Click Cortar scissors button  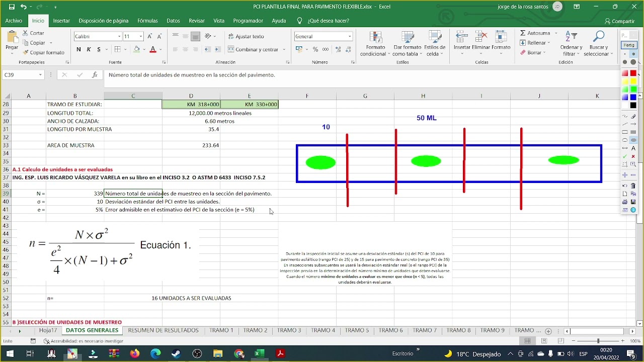[x=33, y=33]
